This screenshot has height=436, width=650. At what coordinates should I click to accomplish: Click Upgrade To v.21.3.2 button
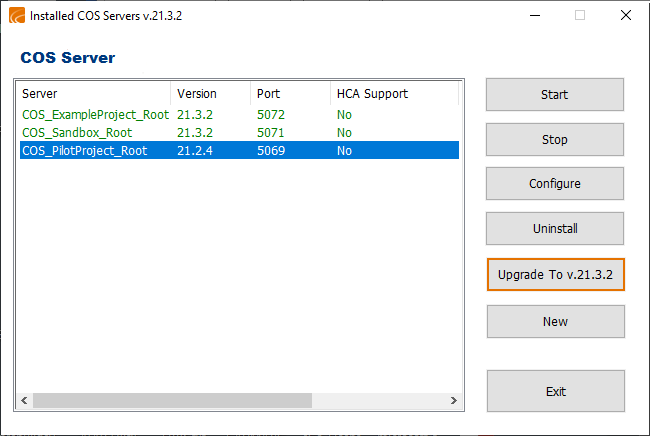(555, 275)
